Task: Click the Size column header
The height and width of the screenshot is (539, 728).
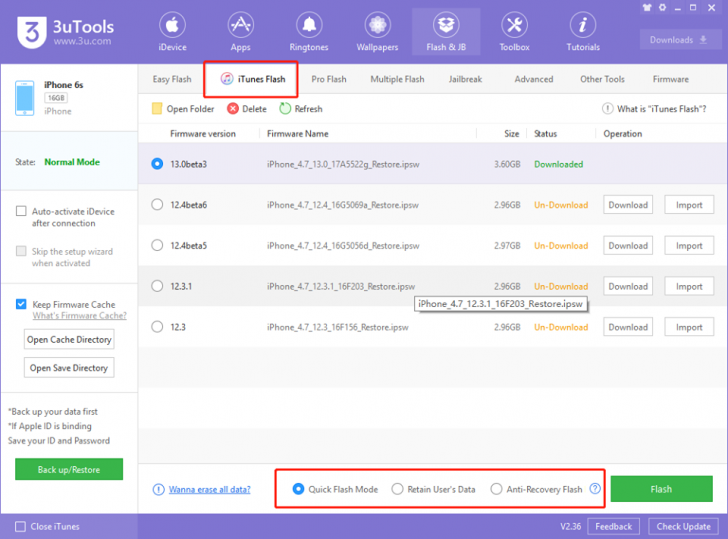Action: coord(511,134)
